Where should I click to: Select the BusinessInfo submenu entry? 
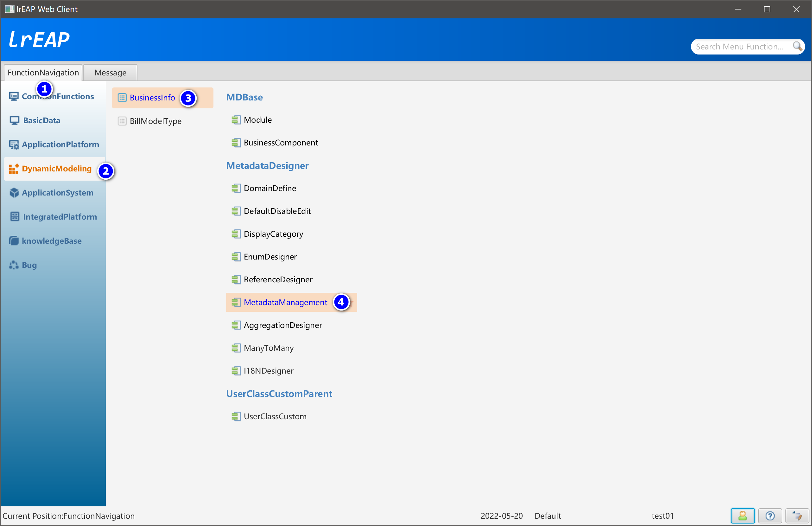[x=163, y=98]
